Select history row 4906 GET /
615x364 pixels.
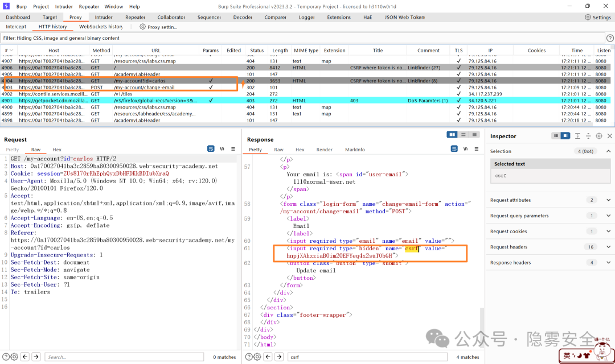pyautogui.click(x=306, y=67)
